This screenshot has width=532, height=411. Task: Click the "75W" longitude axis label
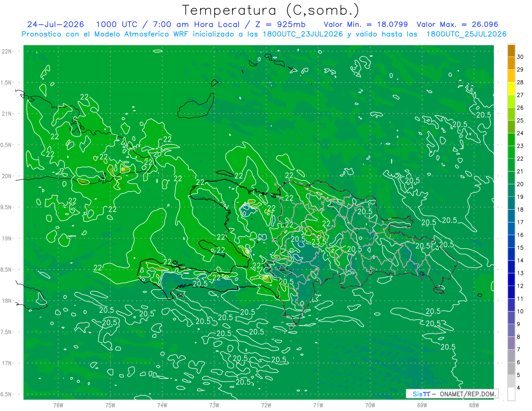110,404
